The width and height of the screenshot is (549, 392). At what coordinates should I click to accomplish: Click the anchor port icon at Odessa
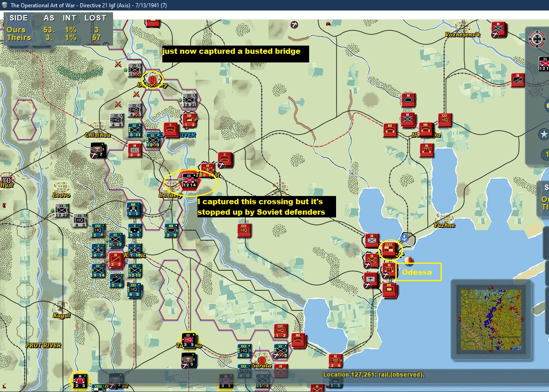(x=404, y=238)
